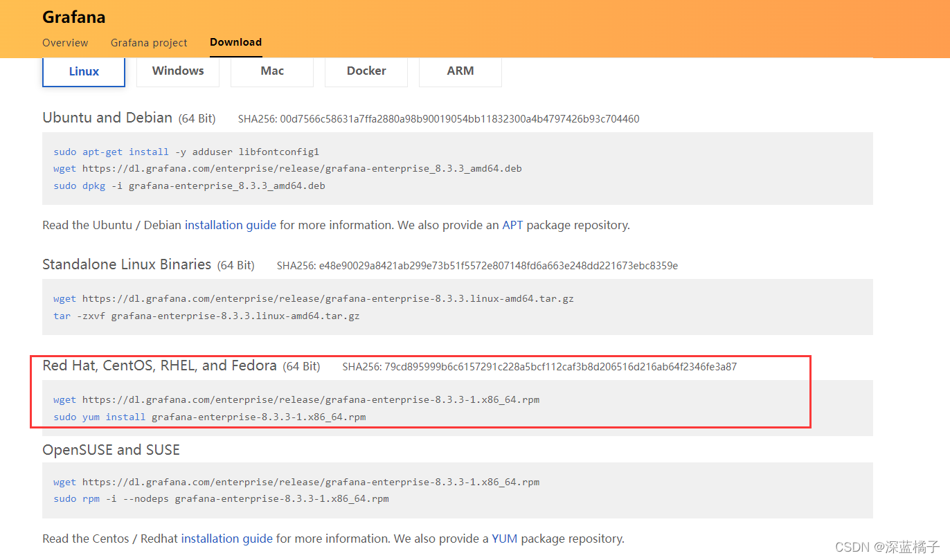Choose the Docker platform tab
The image size is (950, 560).
366,71
